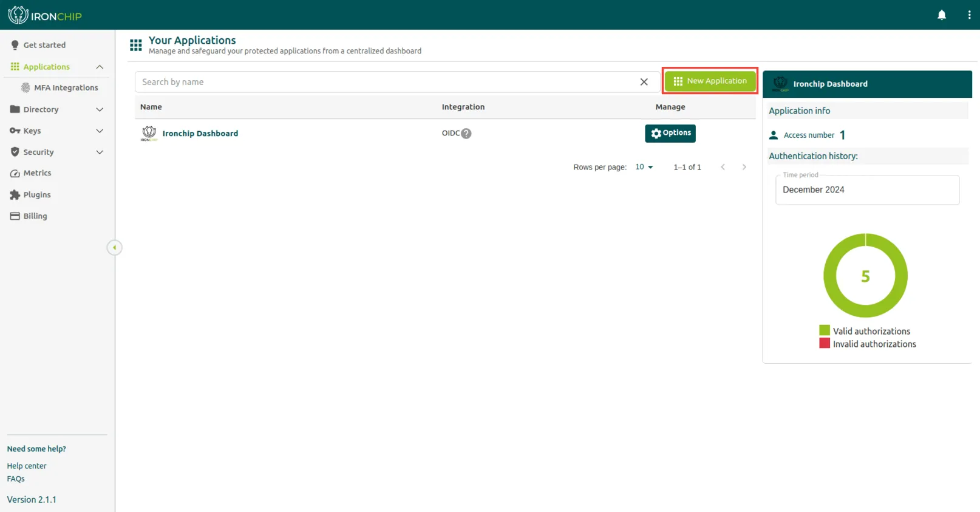Click the authentication donut chart

865,275
